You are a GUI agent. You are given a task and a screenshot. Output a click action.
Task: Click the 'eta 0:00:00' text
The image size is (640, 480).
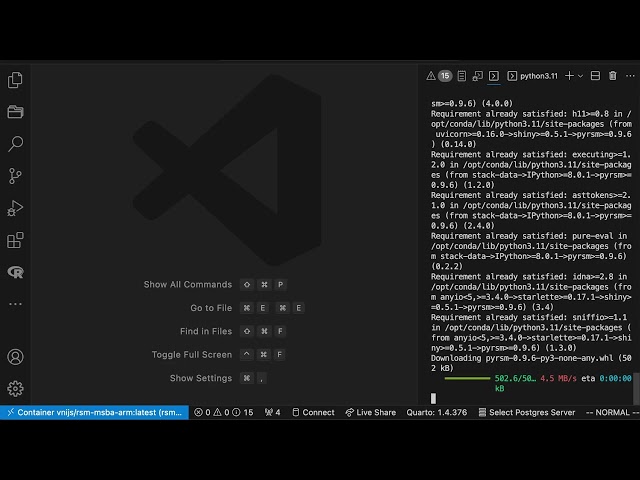pyautogui.click(x=607, y=378)
